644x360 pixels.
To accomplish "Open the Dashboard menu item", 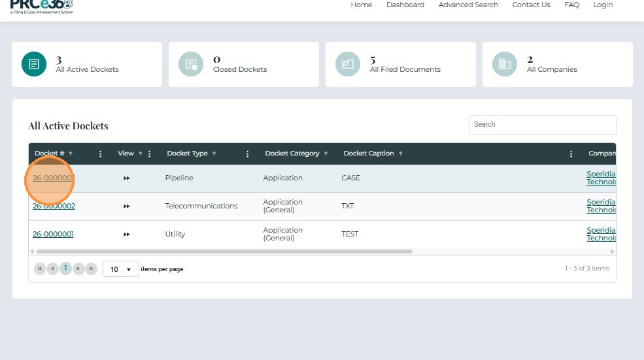I will pyautogui.click(x=405, y=5).
